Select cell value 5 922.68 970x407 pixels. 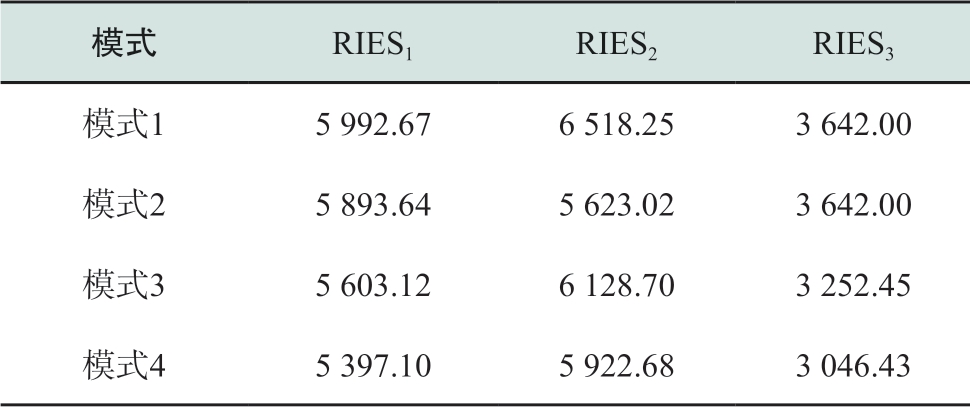point(617,366)
